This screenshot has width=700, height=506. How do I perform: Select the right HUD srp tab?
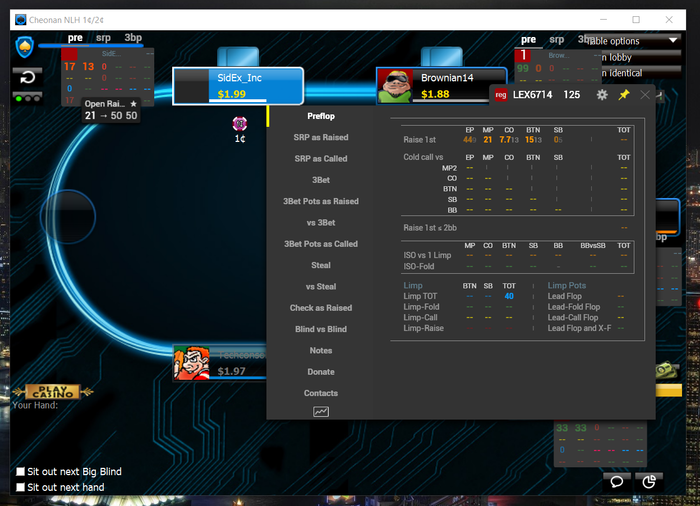[x=556, y=40]
